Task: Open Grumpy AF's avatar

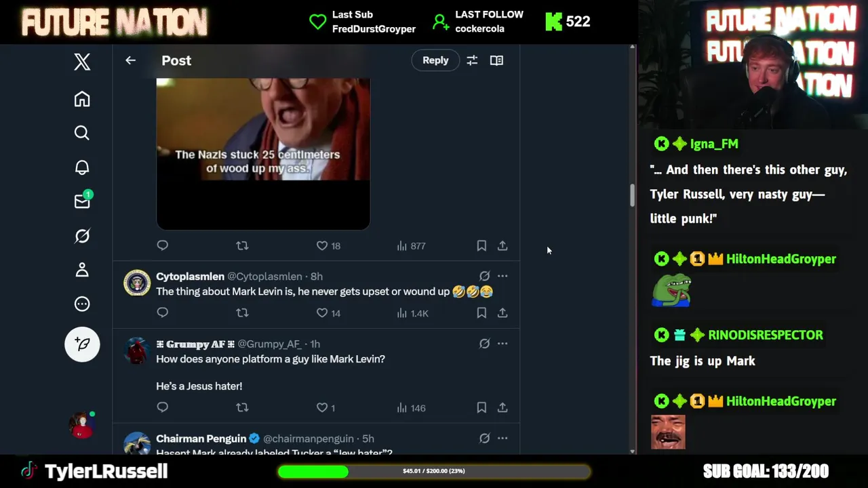Action: pyautogui.click(x=137, y=351)
